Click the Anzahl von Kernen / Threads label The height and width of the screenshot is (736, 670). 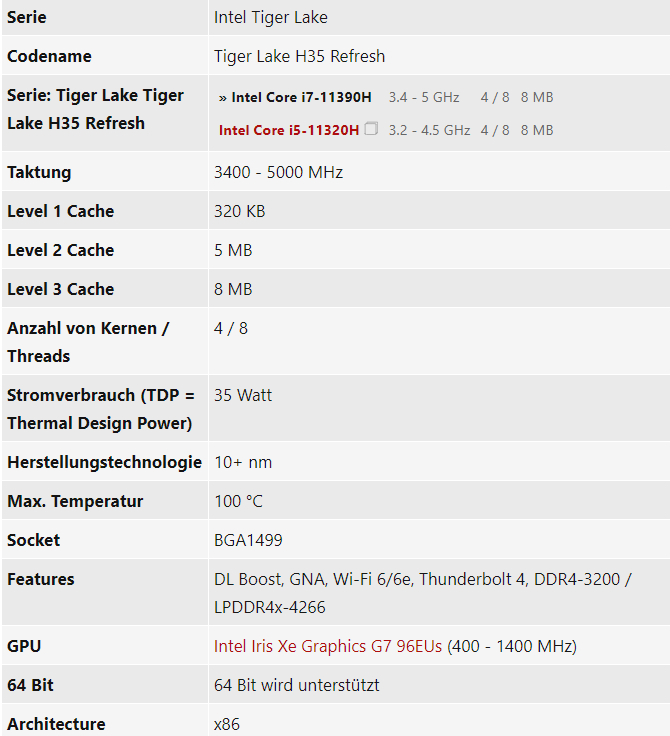[88, 342]
